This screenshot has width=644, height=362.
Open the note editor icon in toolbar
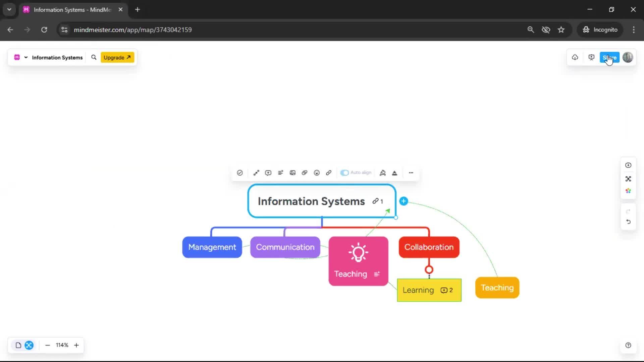click(x=280, y=173)
